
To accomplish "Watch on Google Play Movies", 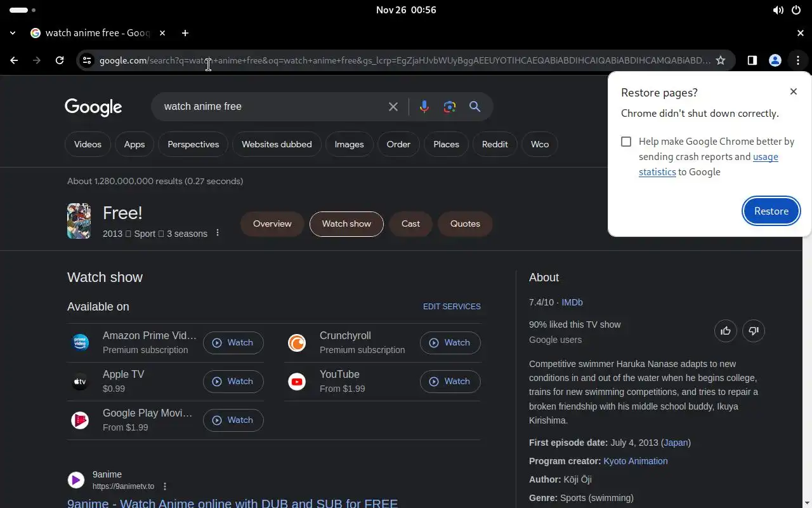I will click(x=233, y=420).
